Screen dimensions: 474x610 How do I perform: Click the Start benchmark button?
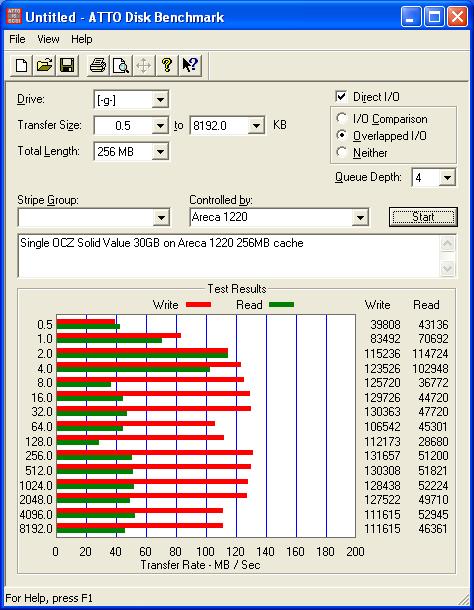click(423, 217)
